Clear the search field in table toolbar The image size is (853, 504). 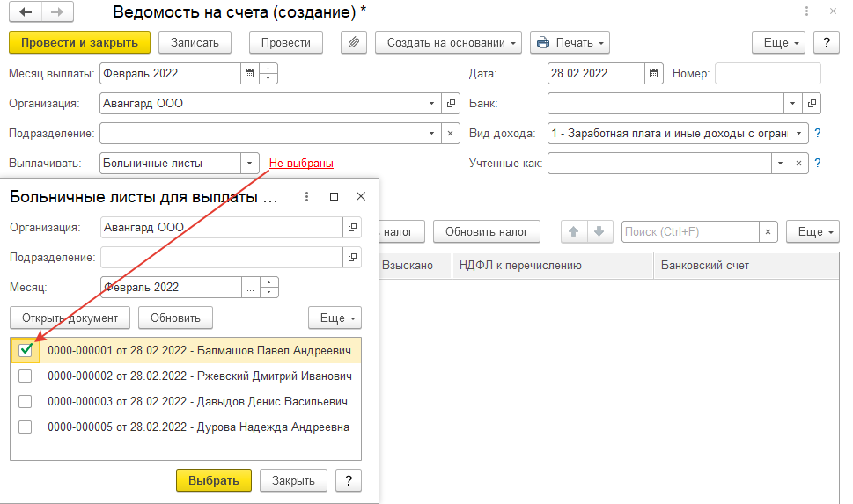point(768,231)
